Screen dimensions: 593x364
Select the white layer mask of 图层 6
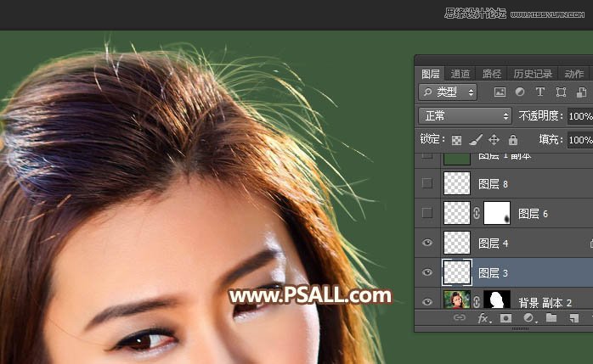pos(497,213)
